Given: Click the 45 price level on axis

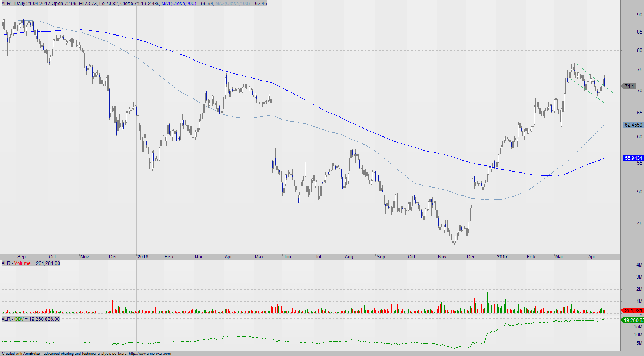Looking at the screenshot, I should 639,224.
